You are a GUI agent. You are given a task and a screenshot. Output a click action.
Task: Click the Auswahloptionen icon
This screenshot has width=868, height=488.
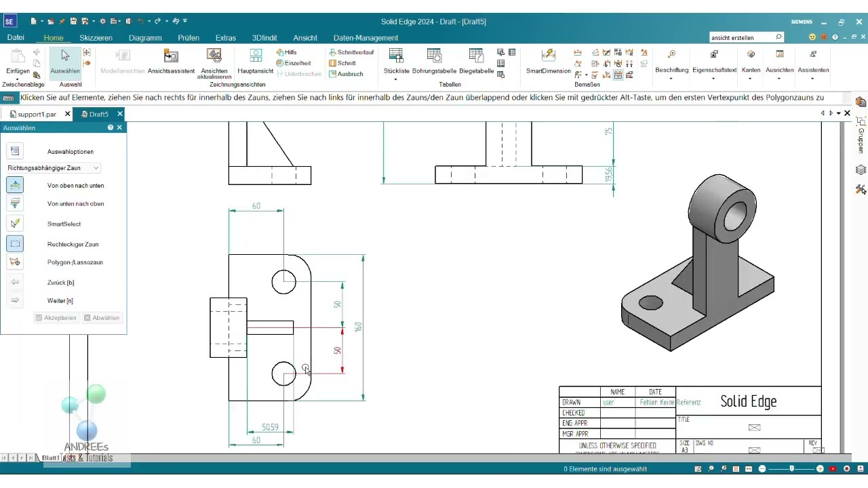(15, 151)
